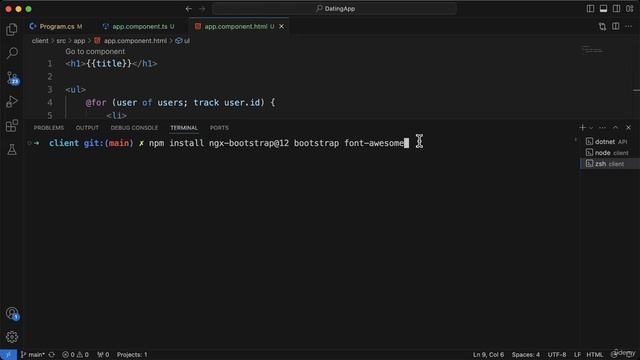
Task: Open the editor more actions ellipsis
Action: [x=629, y=27]
